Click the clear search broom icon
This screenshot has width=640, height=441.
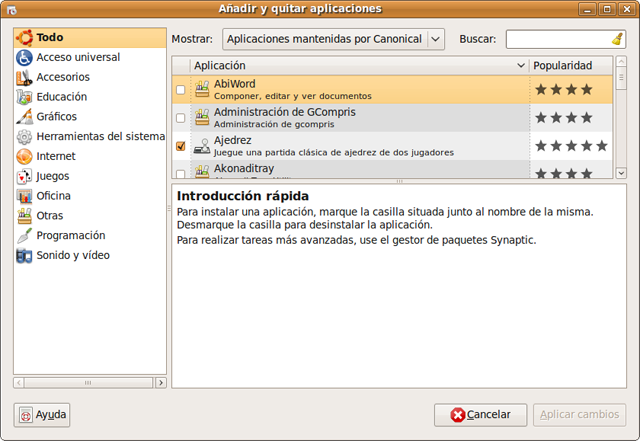(617, 40)
